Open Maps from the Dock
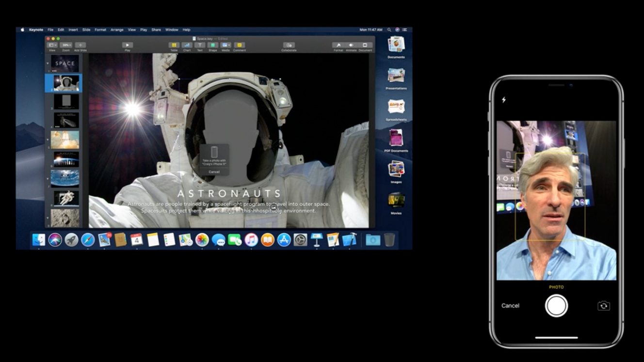The width and height of the screenshot is (644, 362). [x=186, y=239]
